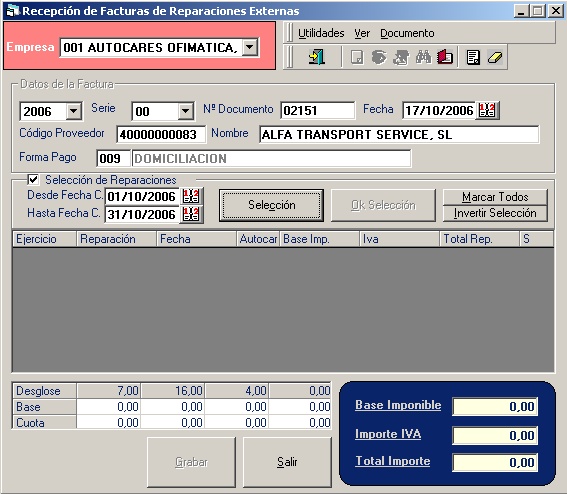Click the exit door toolbar icon
567x494 pixels.
[x=317, y=57]
